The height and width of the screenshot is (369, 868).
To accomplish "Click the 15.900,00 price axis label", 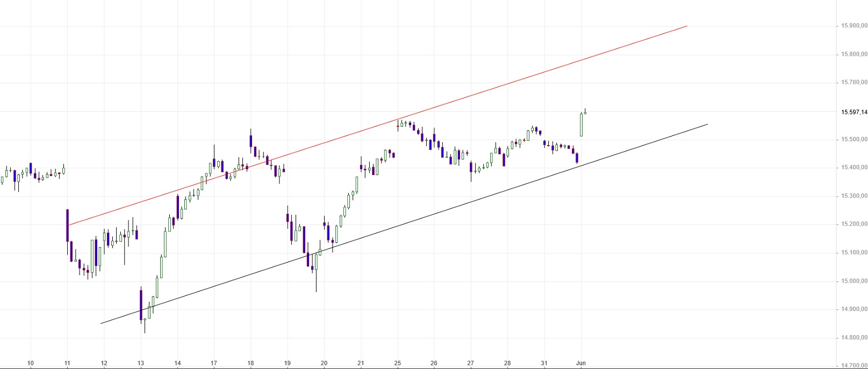I will point(854,26).
